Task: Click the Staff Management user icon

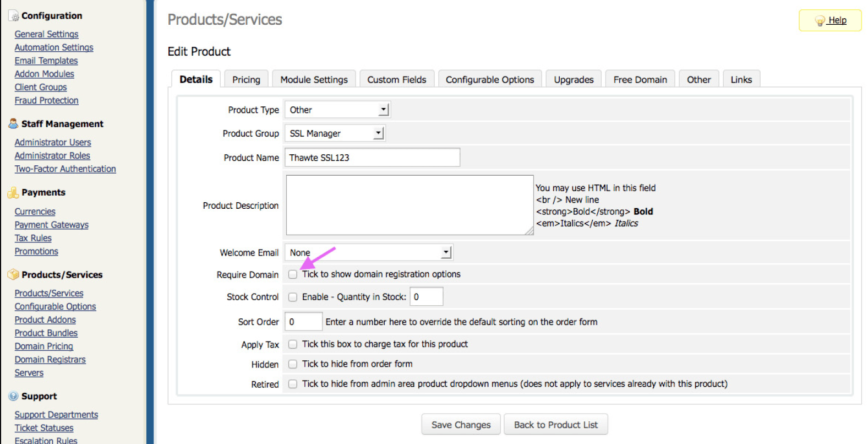Action: click(13, 123)
